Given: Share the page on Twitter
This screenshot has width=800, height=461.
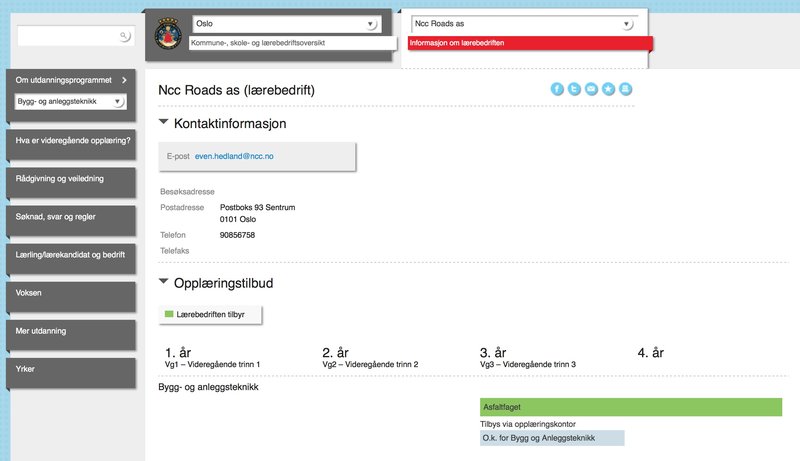Looking at the screenshot, I should pos(574,89).
